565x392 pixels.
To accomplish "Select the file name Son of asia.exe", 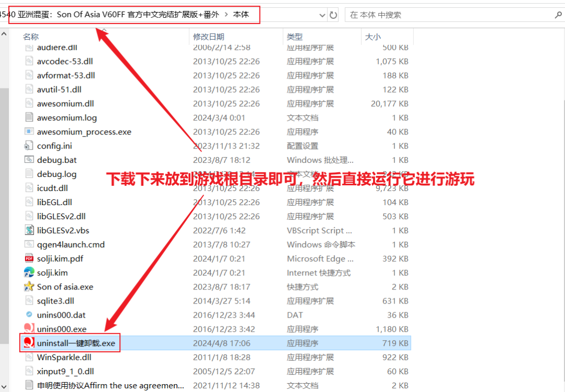I will coord(65,287).
